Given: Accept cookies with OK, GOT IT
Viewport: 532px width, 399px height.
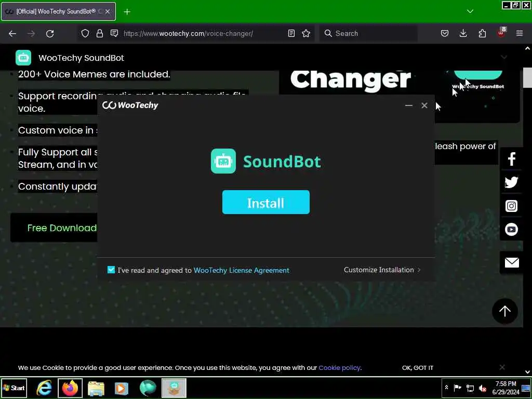Looking at the screenshot, I should click(x=418, y=368).
